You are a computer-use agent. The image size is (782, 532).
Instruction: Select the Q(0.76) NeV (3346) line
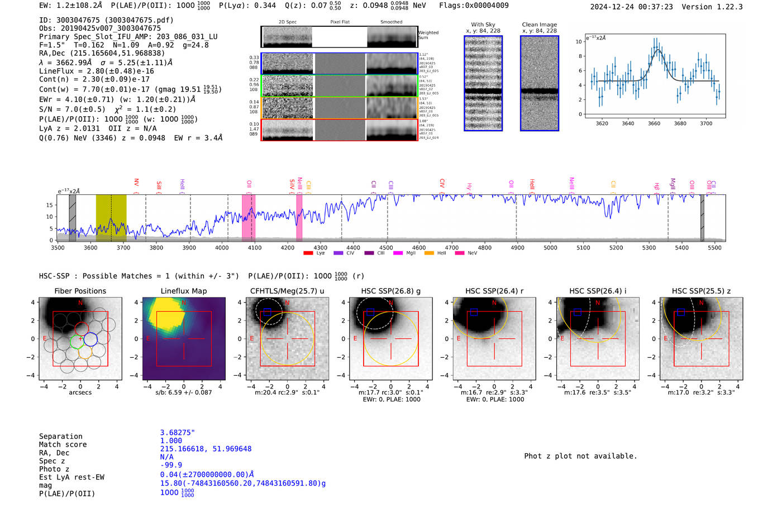coord(131,138)
